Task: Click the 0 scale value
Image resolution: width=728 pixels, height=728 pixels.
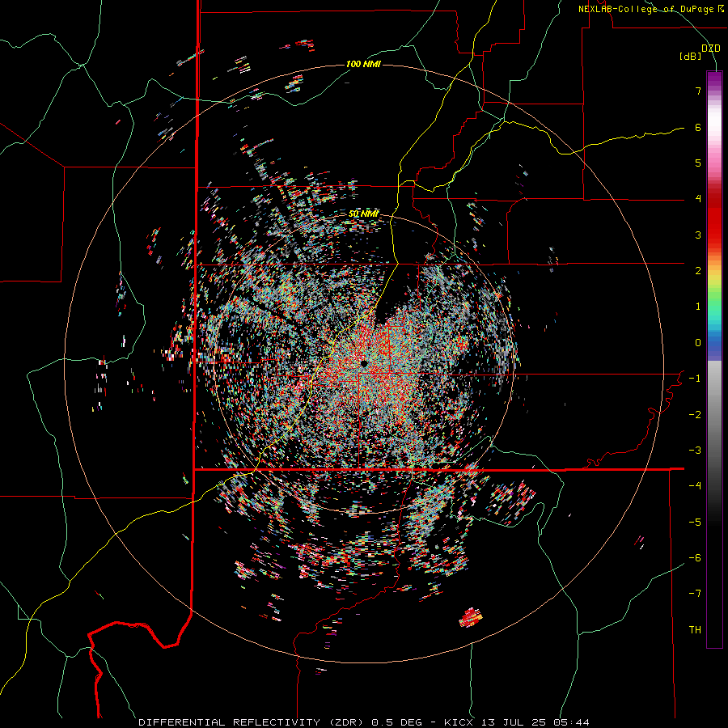Action: 698,343
